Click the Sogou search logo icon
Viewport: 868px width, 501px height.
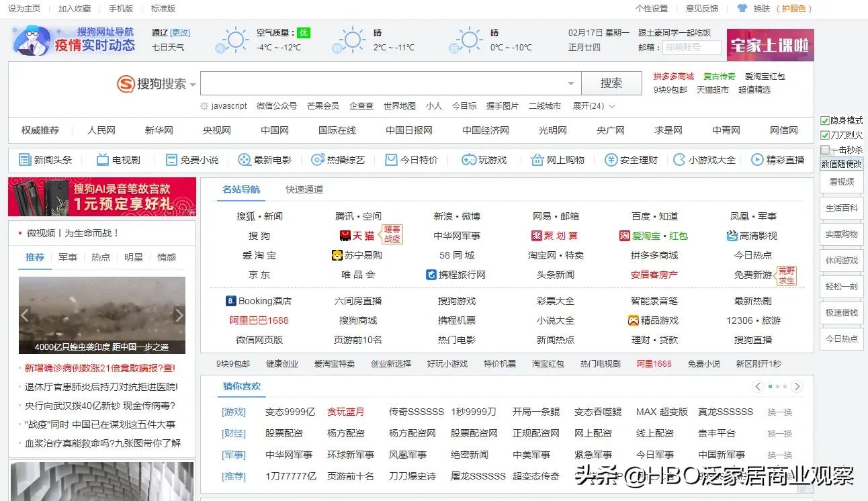pyautogui.click(x=126, y=84)
